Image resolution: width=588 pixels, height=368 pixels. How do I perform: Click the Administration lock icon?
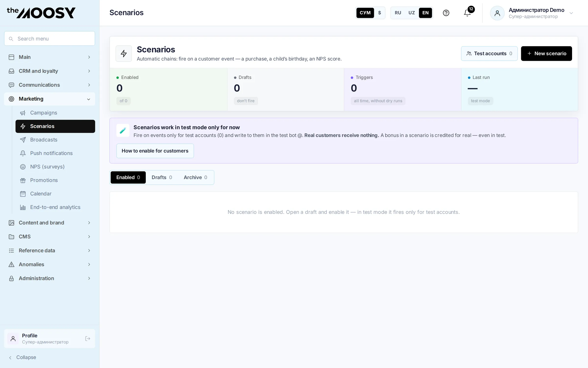11,278
